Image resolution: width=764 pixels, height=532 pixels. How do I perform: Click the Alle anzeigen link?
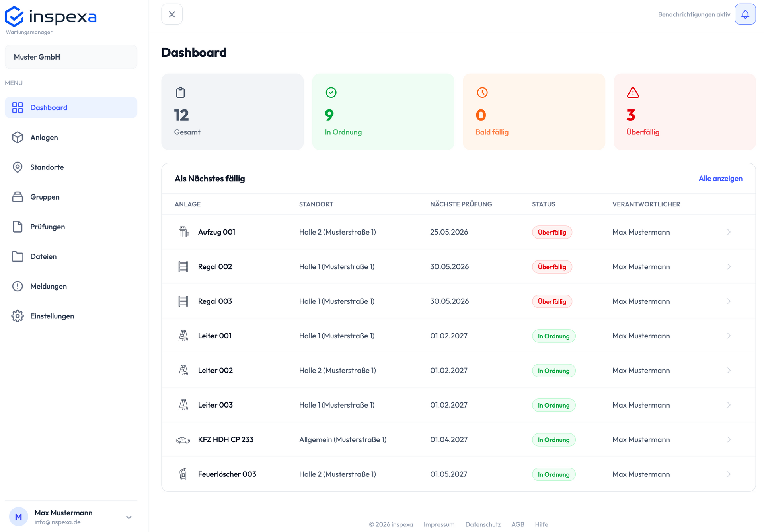(720, 179)
